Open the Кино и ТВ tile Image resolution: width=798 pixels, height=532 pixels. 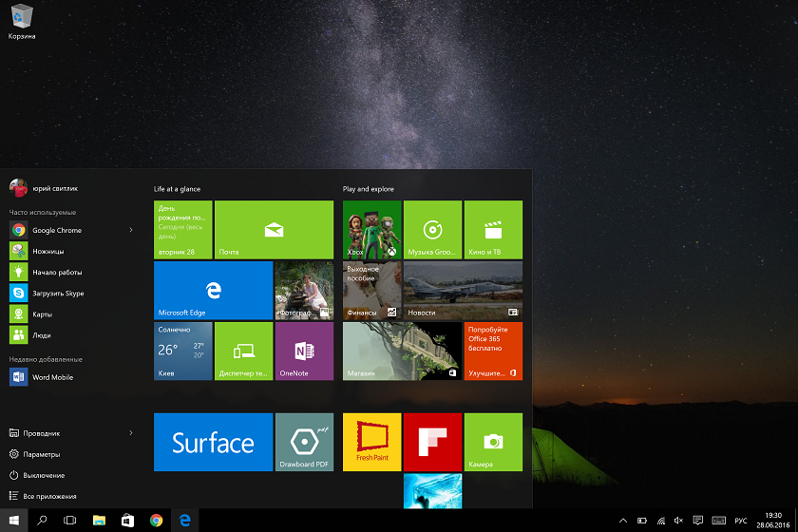[x=493, y=230]
